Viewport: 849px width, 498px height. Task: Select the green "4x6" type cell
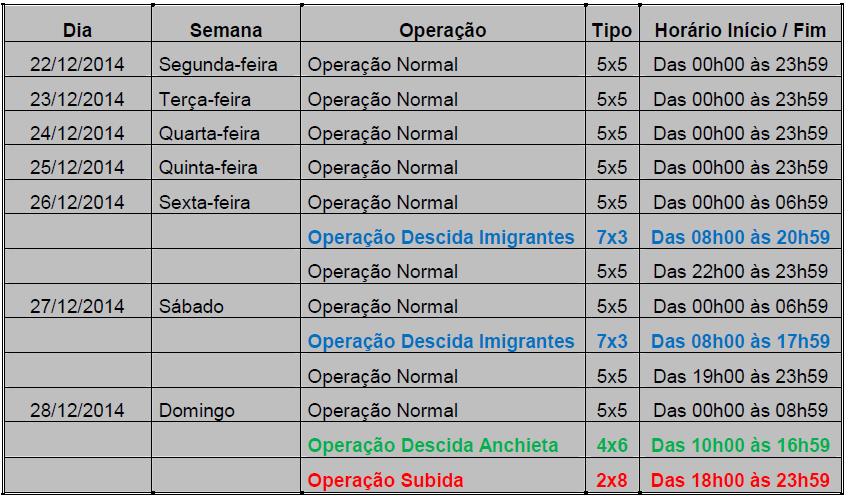[x=611, y=445]
